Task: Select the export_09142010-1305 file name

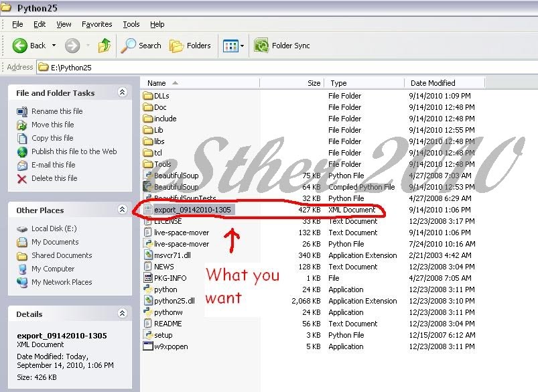Action: tap(192, 210)
